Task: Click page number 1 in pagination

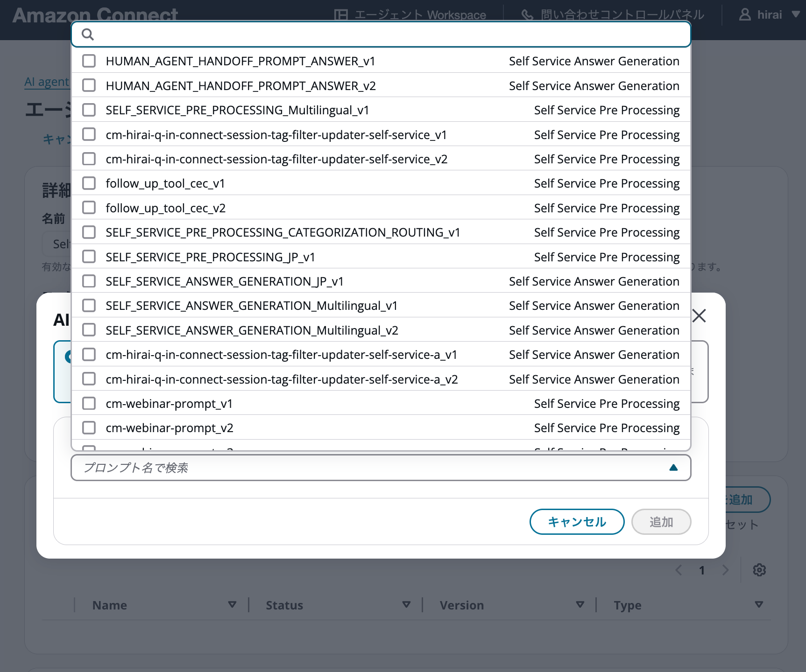Action: tap(702, 570)
